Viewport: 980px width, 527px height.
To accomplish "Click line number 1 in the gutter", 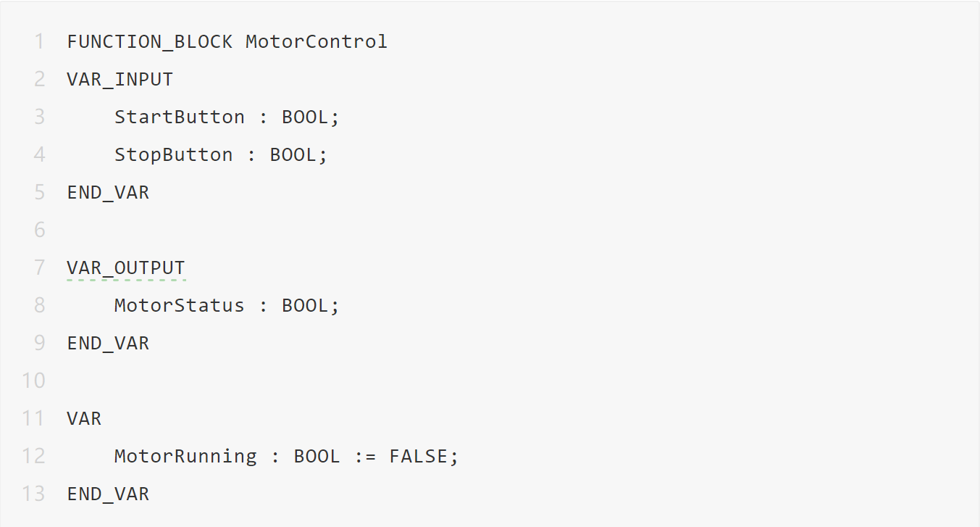I will 39,41.
